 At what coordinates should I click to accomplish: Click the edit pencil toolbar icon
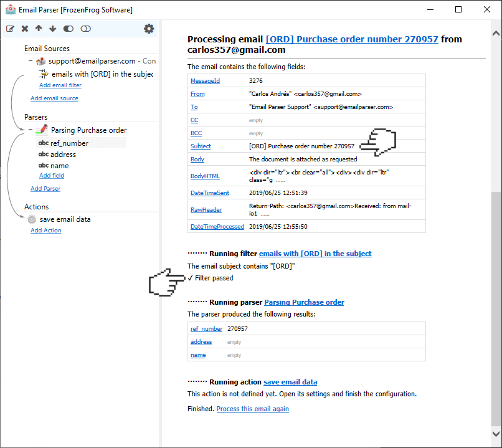[10, 29]
